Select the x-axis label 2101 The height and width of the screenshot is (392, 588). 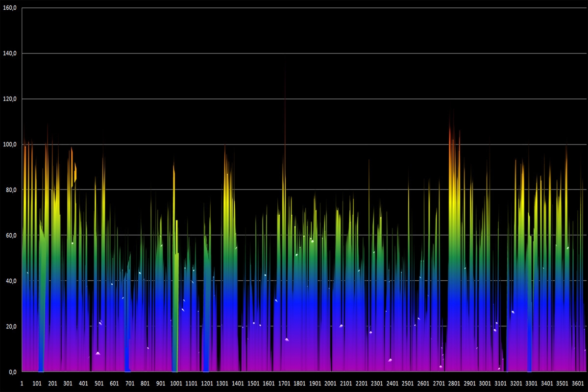(x=346, y=384)
